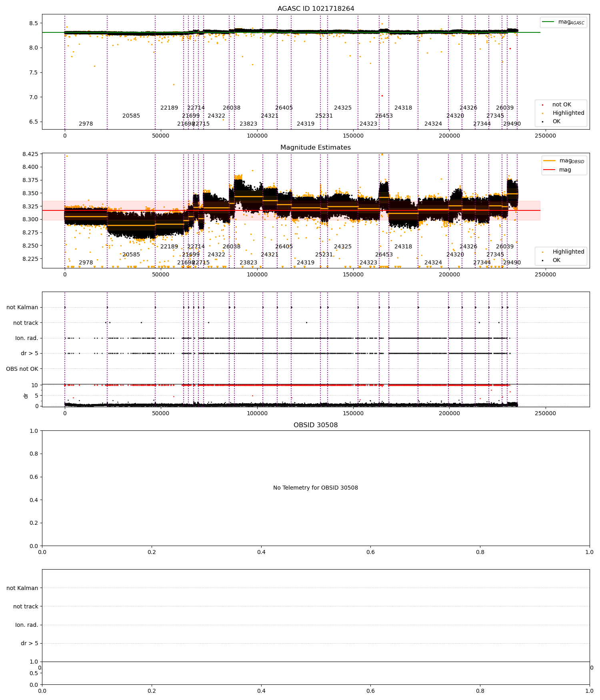Click x-axis tick '150000' under the dr panel

coord(354,414)
